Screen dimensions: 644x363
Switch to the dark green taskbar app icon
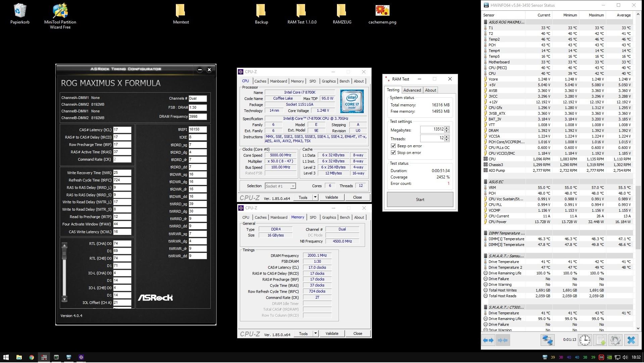tap(56, 357)
